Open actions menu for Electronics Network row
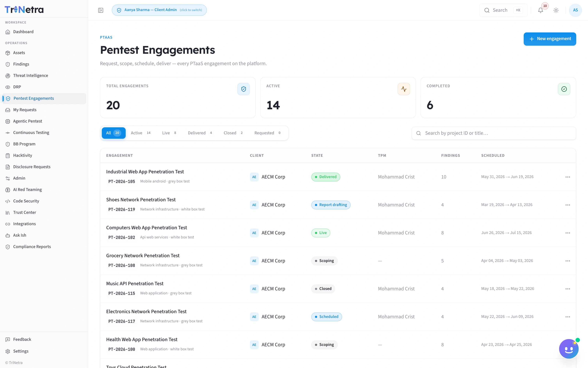The image size is (588, 368). point(568,317)
